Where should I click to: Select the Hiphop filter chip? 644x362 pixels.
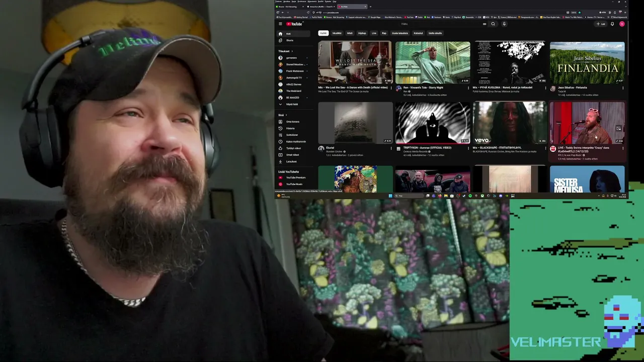click(362, 33)
